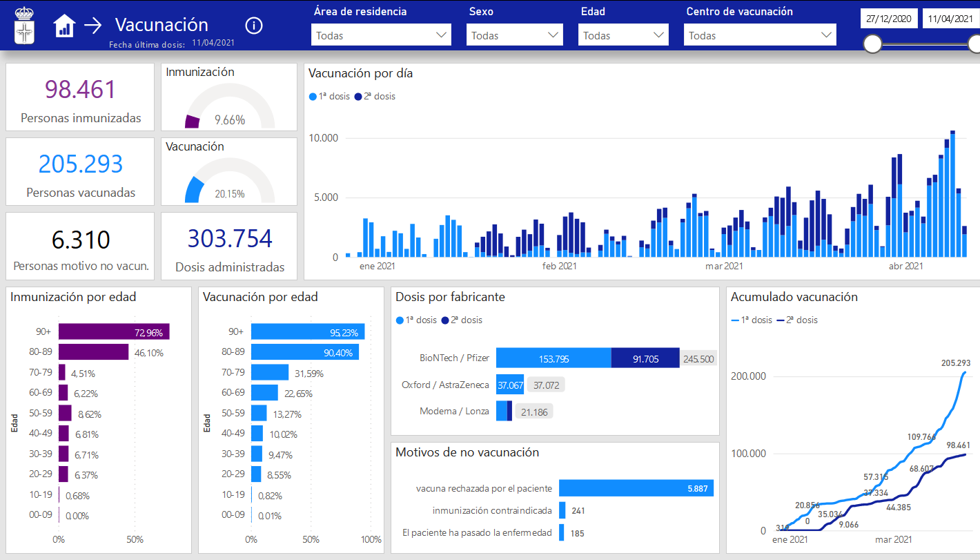Select the 303.754 Dosis administradas card
980x560 pixels.
click(229, 246)
